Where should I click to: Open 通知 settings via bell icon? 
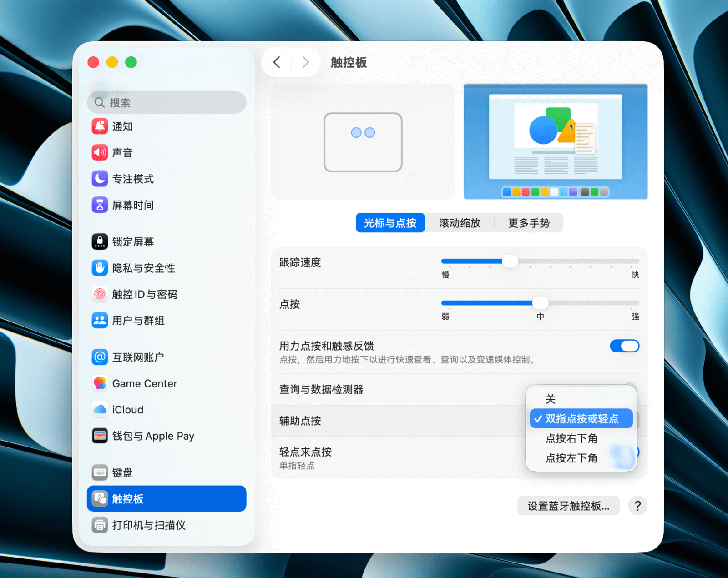[x=100, y=126]
